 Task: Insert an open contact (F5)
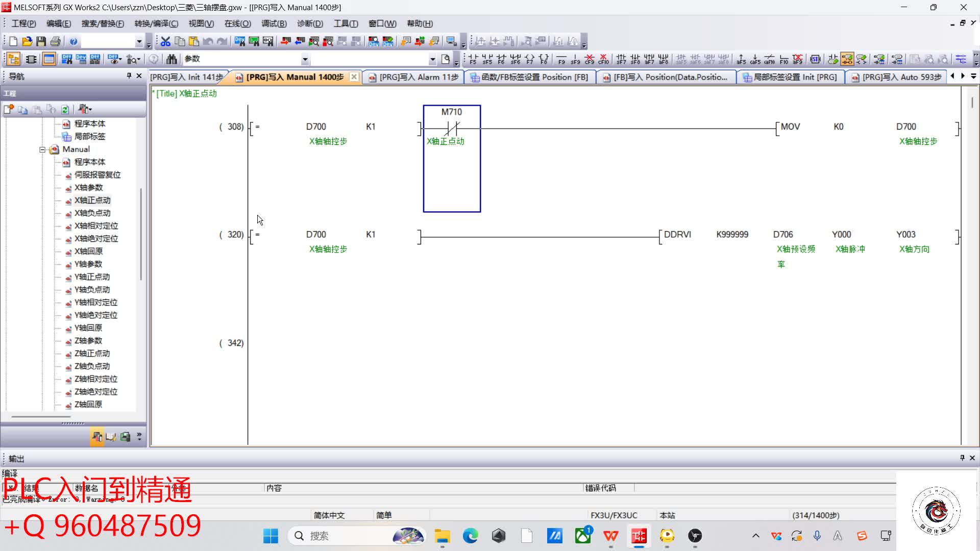click(473, 59)
